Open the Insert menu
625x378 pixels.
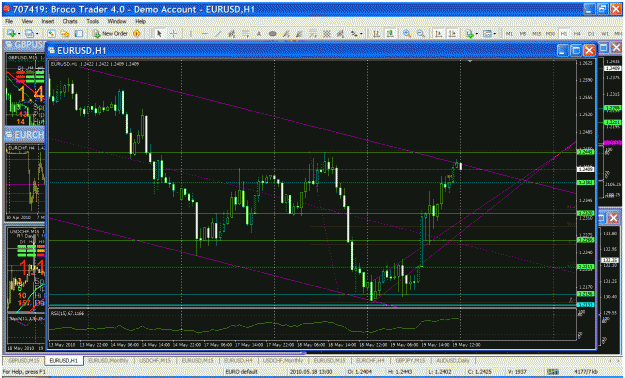pos(48,21)
